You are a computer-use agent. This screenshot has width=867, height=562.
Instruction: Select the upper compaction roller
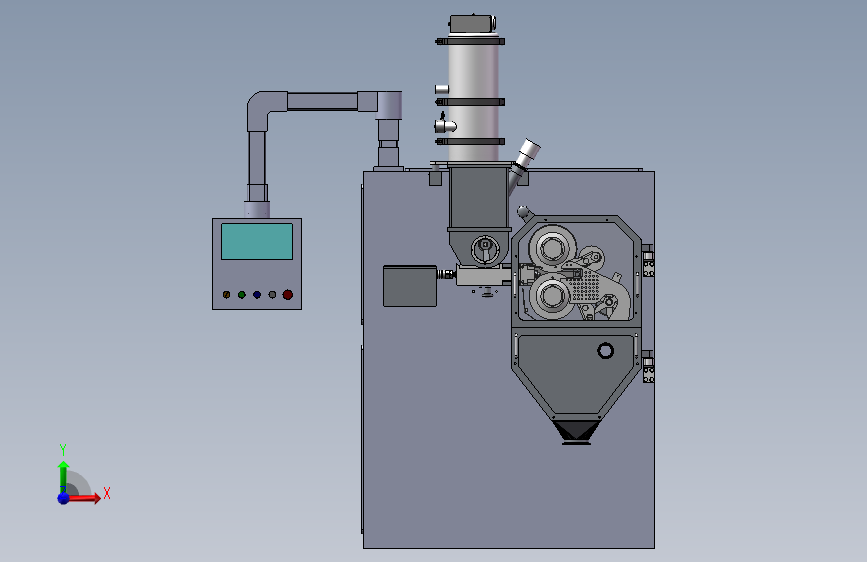coord(551,248)
